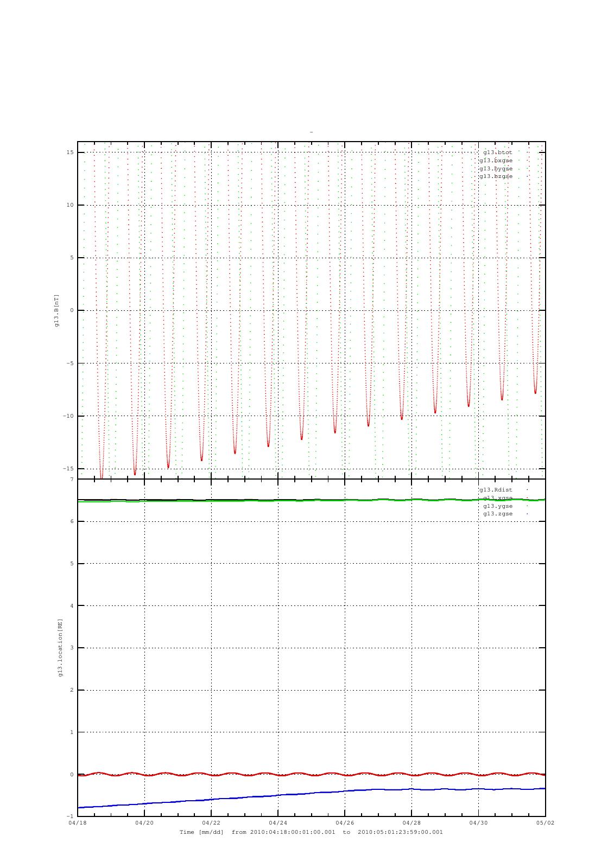Click the −5 tick on g13.B axis
Image resolution: width=614 pixels, height=868 pixels.
[70, 363]
